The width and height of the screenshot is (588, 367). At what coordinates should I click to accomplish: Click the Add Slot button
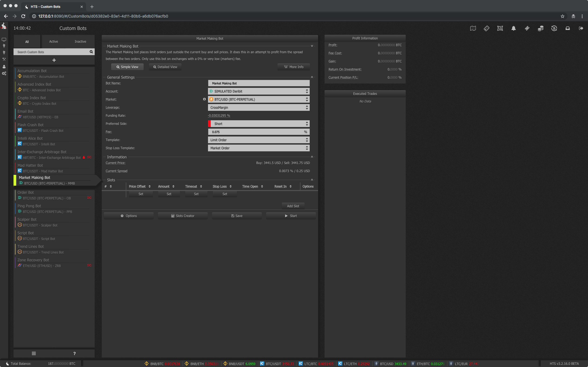click(293, 206)
